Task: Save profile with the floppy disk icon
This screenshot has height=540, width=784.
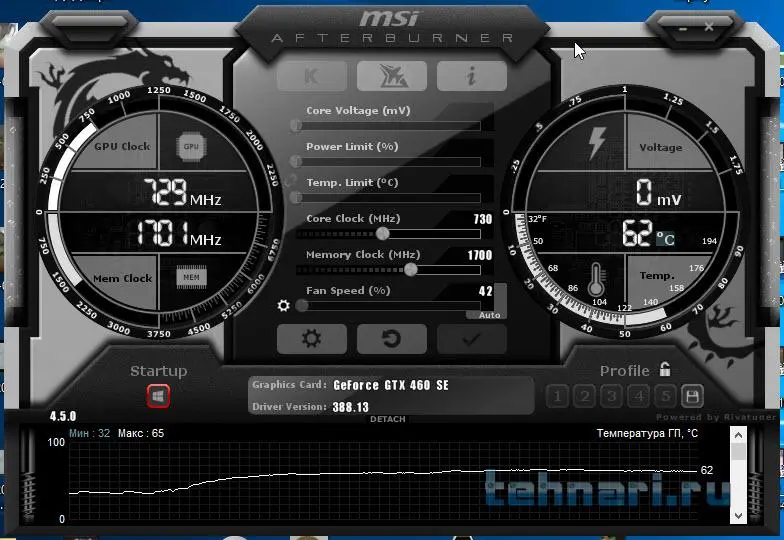Action: (692, 396)
